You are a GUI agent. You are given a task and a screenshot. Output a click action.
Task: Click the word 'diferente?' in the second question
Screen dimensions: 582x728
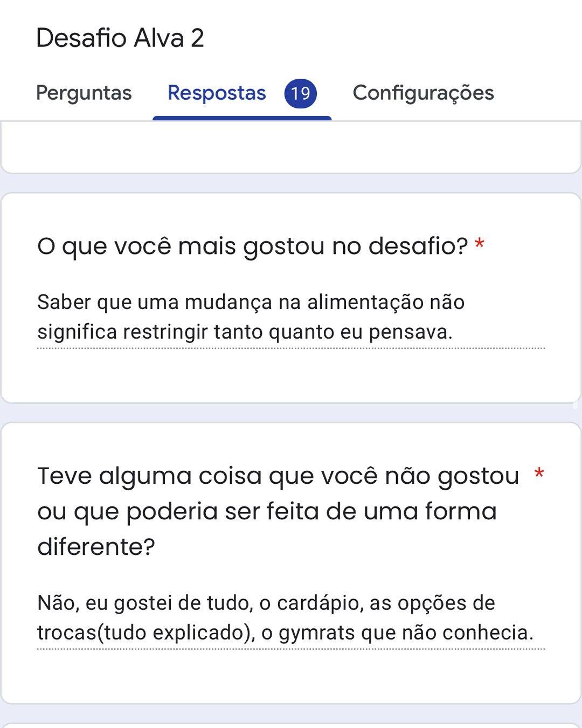pyautogui.click(x=96, y=547)
